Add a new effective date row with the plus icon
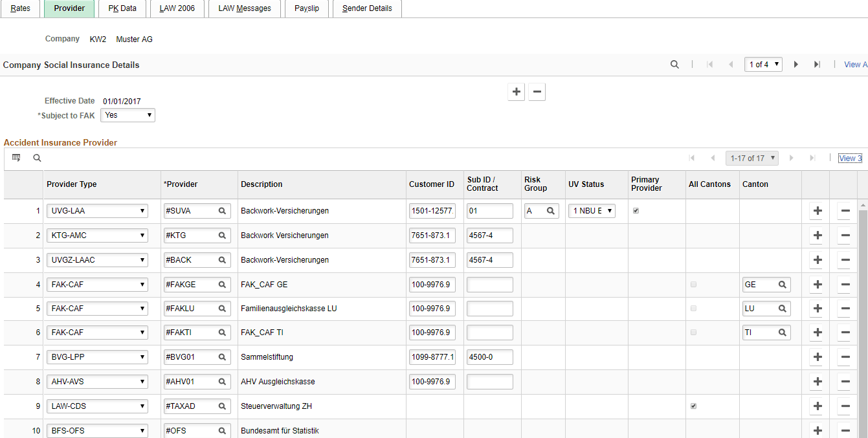868x438 pixels. coord(516,91)
